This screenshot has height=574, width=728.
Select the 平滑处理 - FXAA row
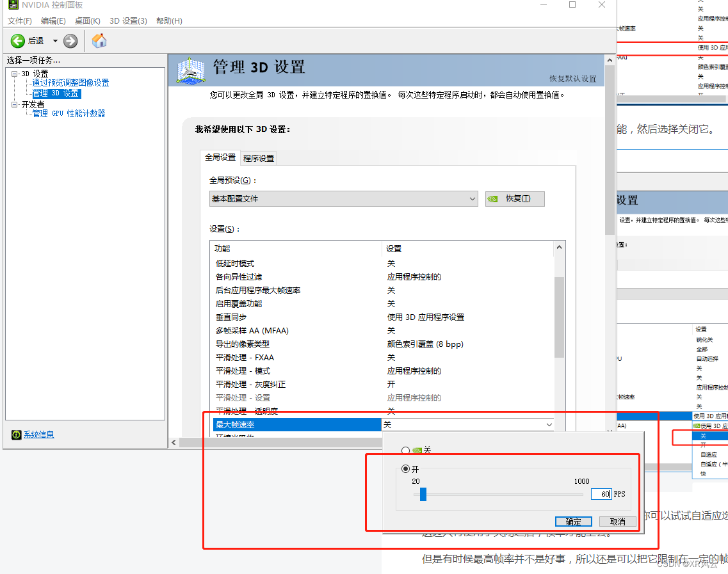(x=384, y=357)
